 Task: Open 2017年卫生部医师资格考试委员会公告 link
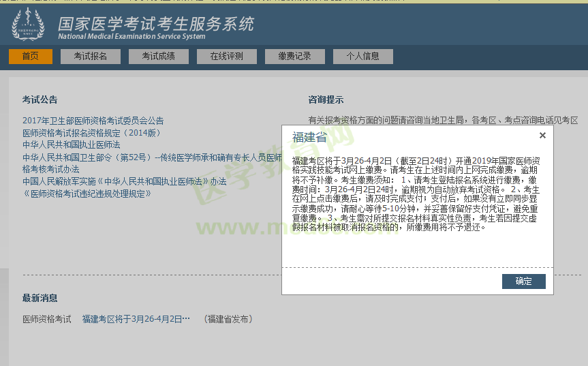pos(93,121)
